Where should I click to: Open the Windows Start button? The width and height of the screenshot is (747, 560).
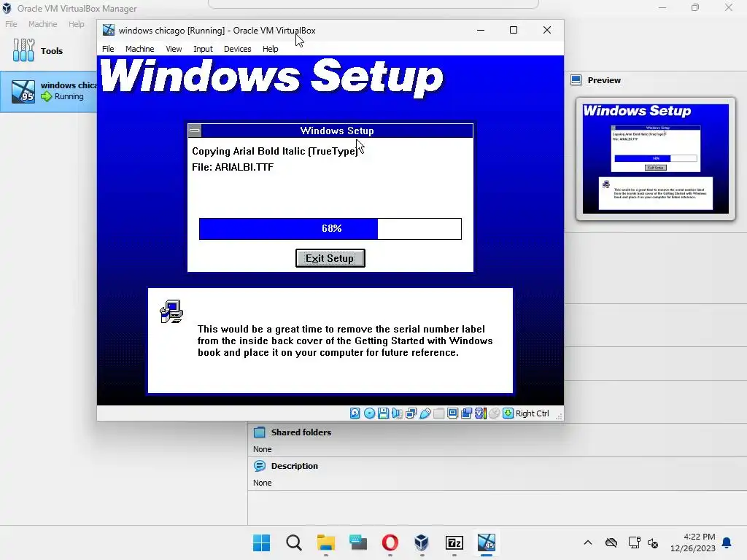pos(262,542)
